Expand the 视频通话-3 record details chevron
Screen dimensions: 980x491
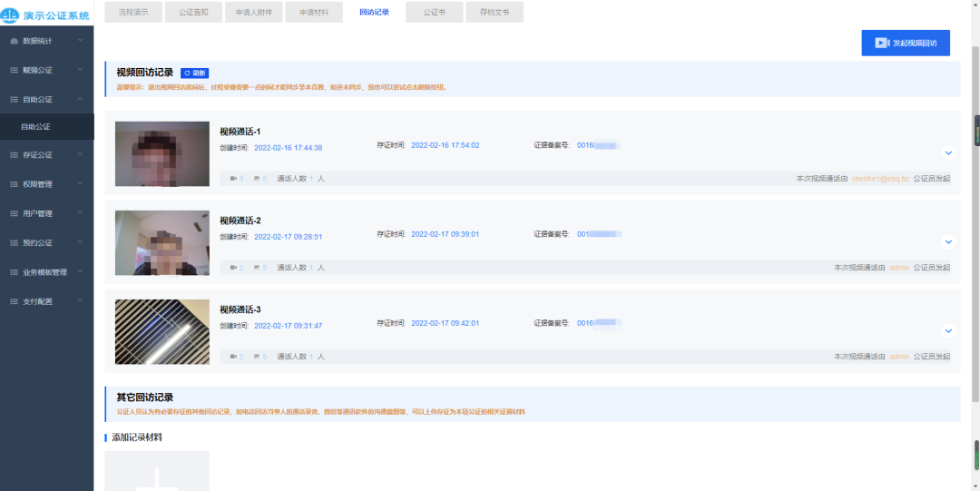tap(948, 331)
